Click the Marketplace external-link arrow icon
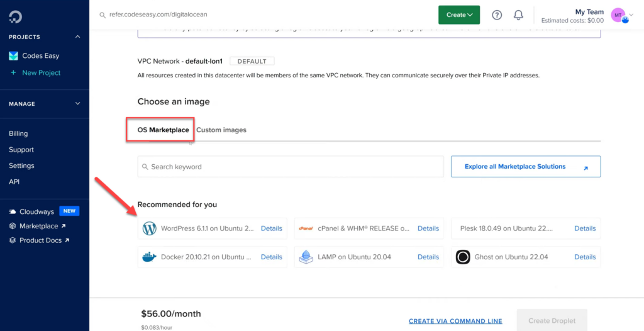Viewport: 644px width, 331px height. point(64,226)
